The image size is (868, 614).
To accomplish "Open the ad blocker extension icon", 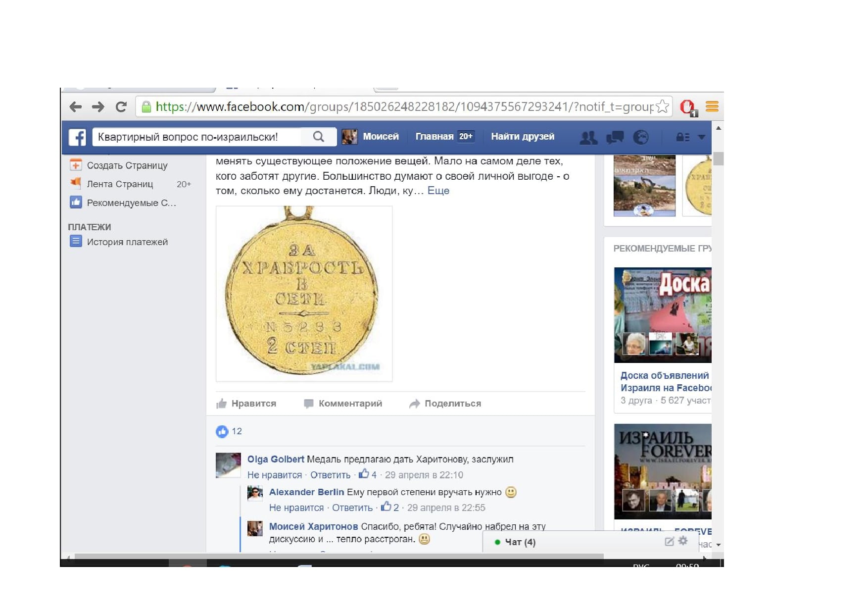I will [x=688, y=107].
